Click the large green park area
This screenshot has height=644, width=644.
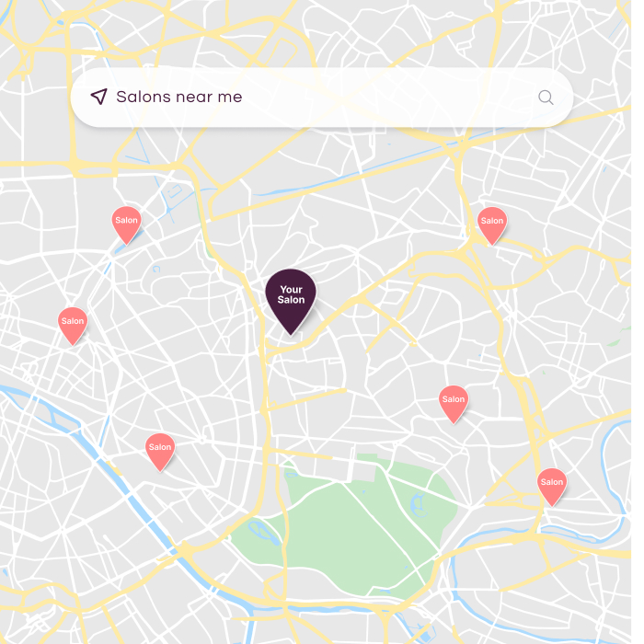pyautogui.click(x=362, y=534)
